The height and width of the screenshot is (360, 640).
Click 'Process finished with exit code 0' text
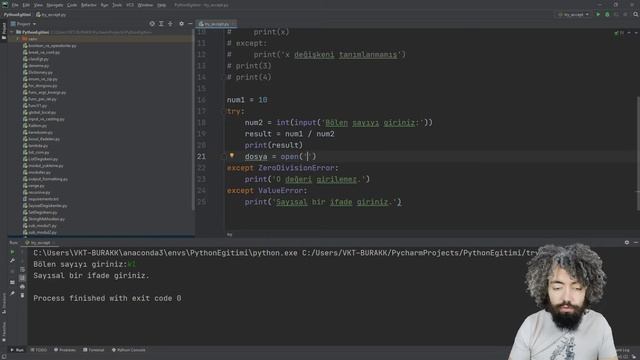[107, 298]
